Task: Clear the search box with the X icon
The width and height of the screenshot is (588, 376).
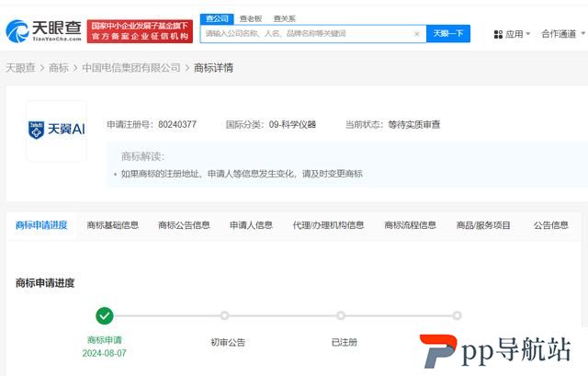Action: coord(416,34)
